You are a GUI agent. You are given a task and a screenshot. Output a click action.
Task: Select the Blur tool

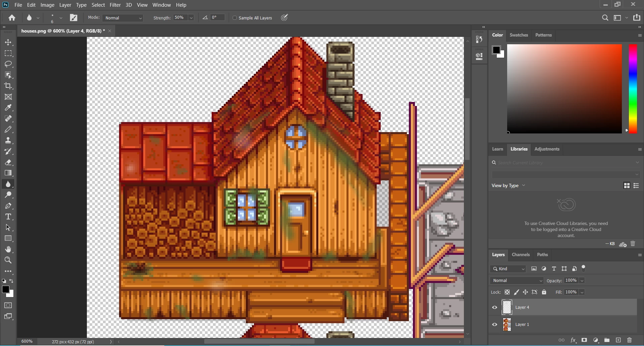coord(8,184)
